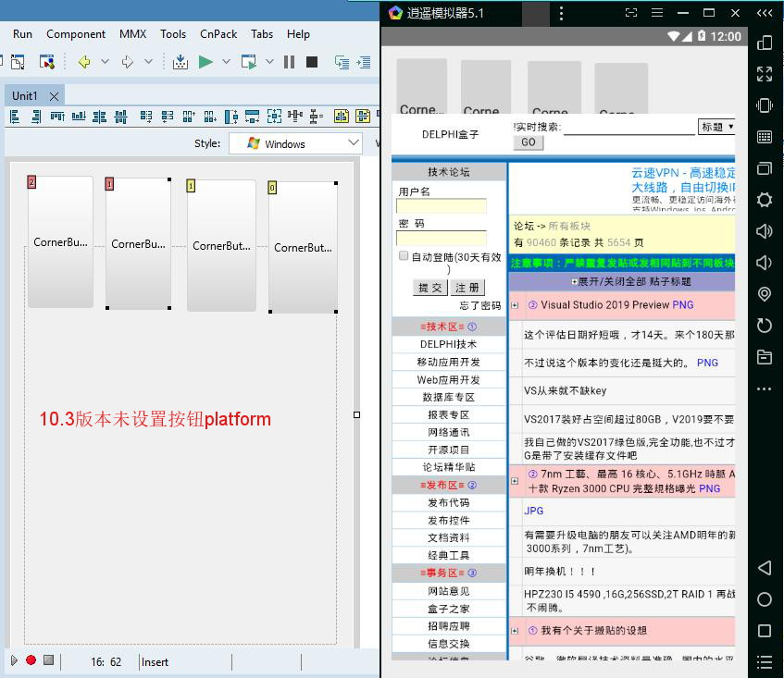Click the black Stop square icon
784x678 pixels.
point(312,62)
